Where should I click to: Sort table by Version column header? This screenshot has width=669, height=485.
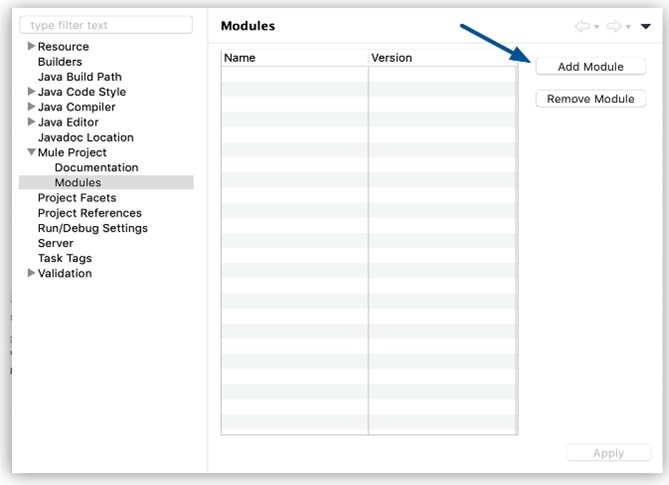pos(443,58)
